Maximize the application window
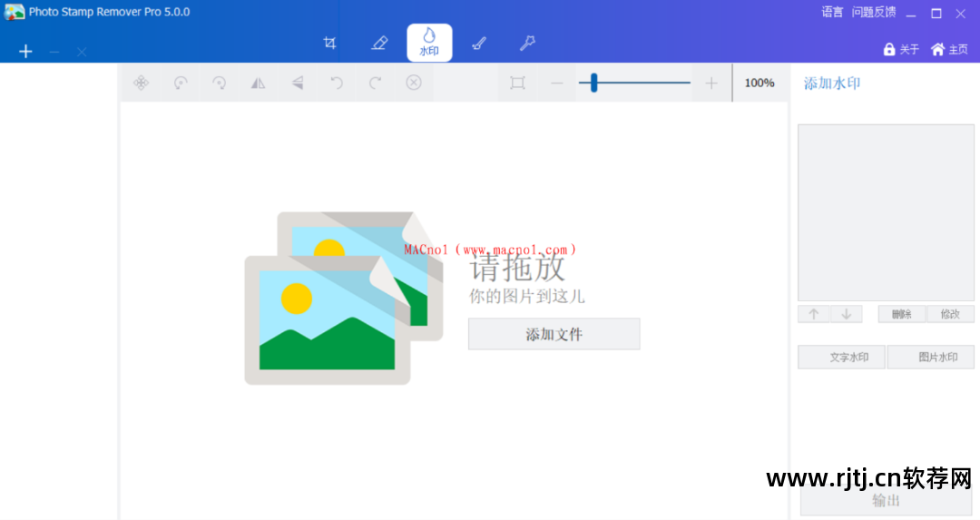This screenshot has width=980, height=520. pos(936,13)
